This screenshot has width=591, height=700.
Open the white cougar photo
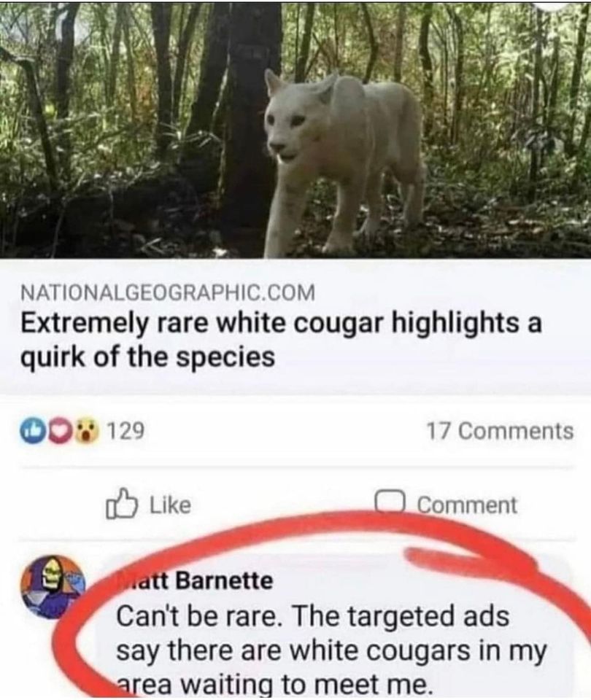pos(295,130)
